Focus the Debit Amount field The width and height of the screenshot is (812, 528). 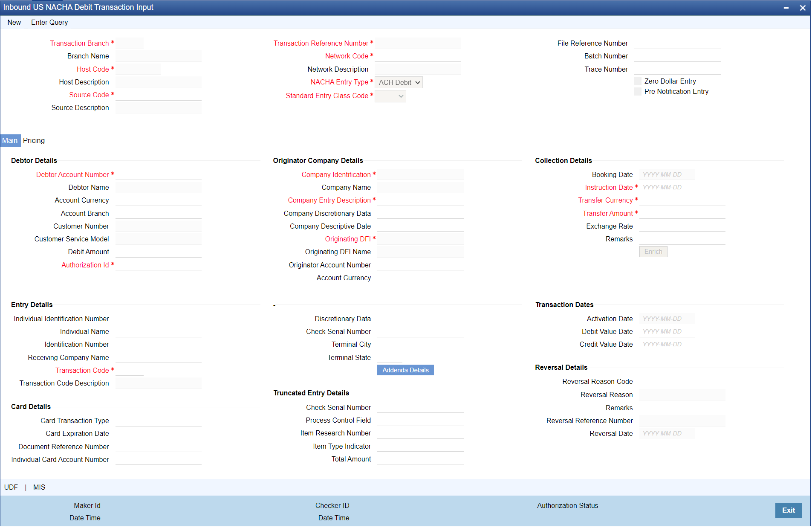pos(158,252)
